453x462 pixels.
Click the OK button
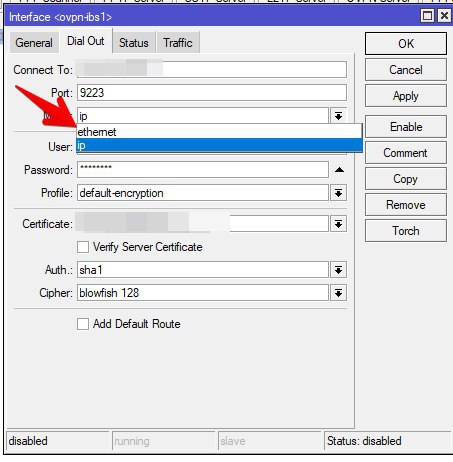[406, 44]
